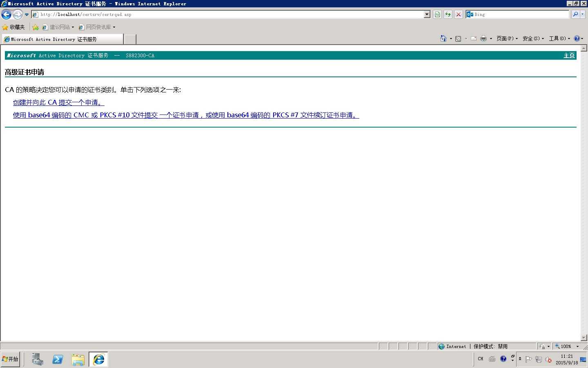Click the CH input language indicator
The image size is (588, 368).
(481, 359)
